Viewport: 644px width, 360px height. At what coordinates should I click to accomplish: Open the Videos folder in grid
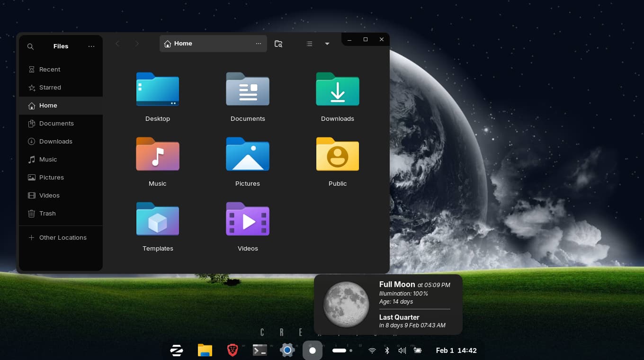pyautogui.click(x=247, y=219)
